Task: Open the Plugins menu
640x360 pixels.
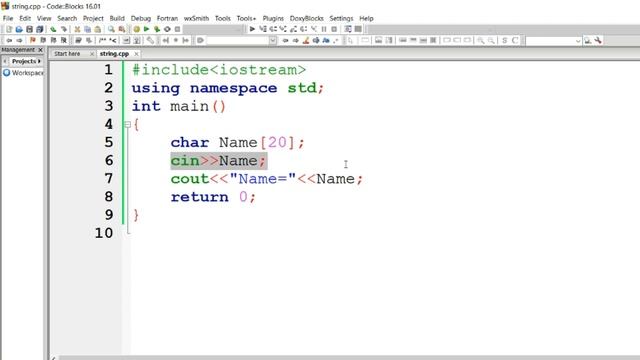Action: coord(273,18)
